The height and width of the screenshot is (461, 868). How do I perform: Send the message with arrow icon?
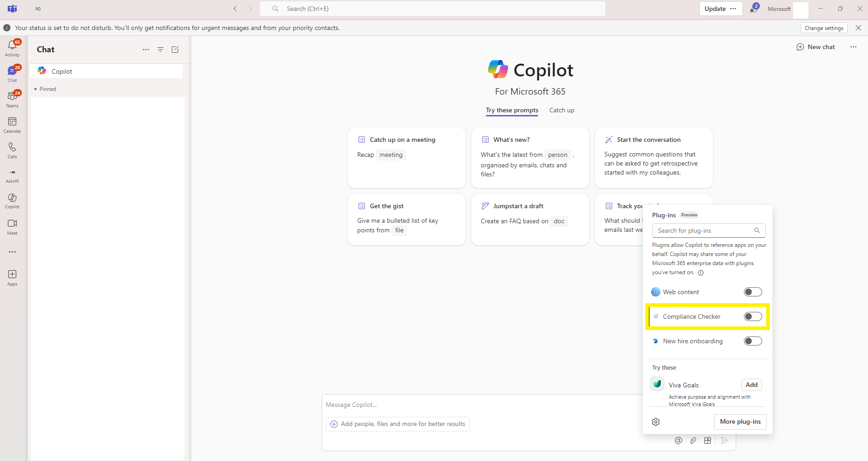coord(725,440)
